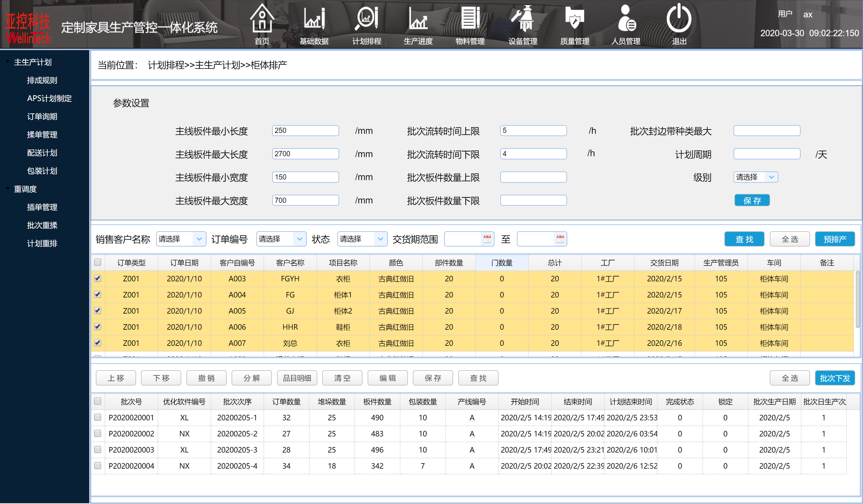The image size is (863, 504).
Task: Tick the checkbox for batch P2020020002
Action: click(x=98, y=434)
